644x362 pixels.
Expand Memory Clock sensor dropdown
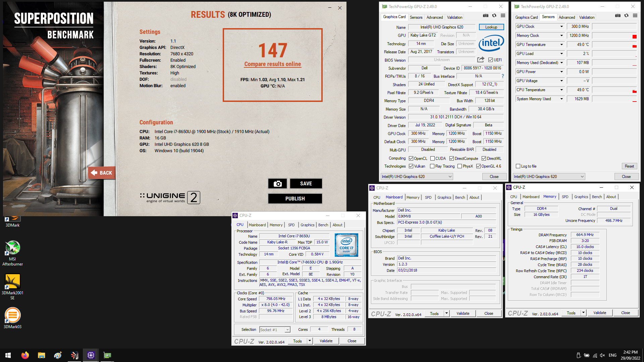[x=561, y=36]
